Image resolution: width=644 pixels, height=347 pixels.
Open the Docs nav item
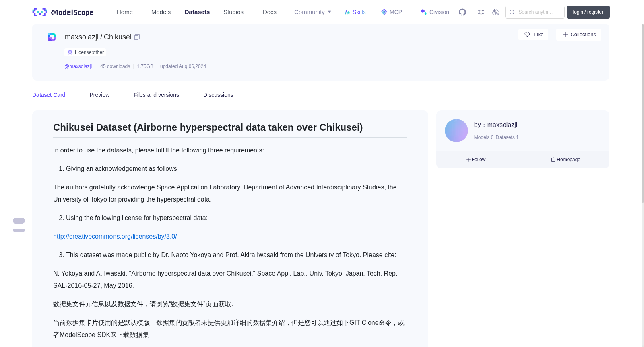pos(270,12)
